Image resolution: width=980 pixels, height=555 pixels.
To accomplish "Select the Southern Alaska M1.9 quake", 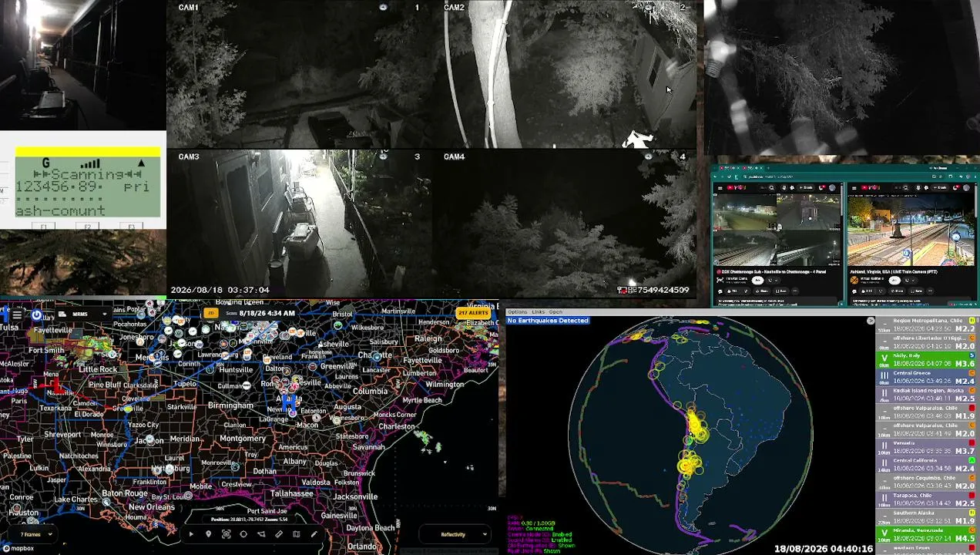I will click(927, 516).
